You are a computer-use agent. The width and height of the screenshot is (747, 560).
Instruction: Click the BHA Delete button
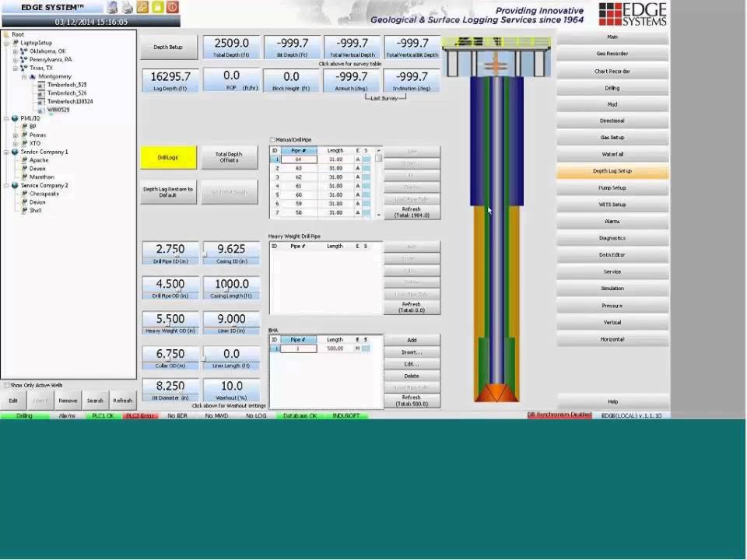[412, 376]
